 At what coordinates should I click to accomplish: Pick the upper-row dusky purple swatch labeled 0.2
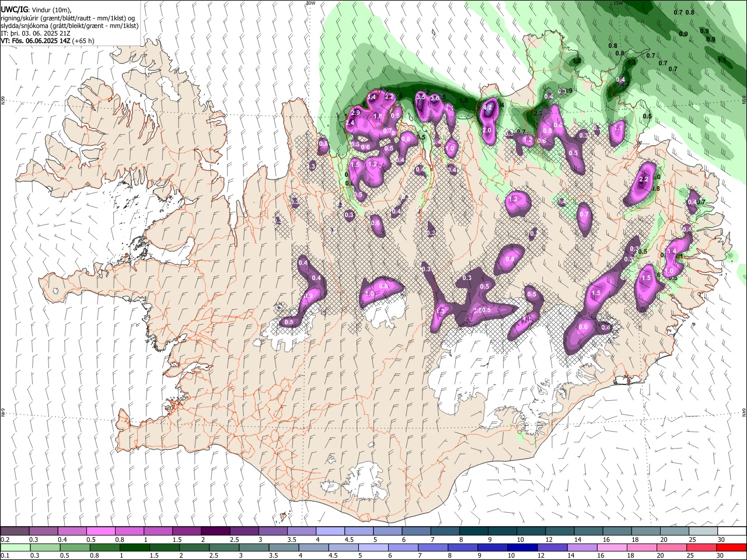tap(15, 531)
